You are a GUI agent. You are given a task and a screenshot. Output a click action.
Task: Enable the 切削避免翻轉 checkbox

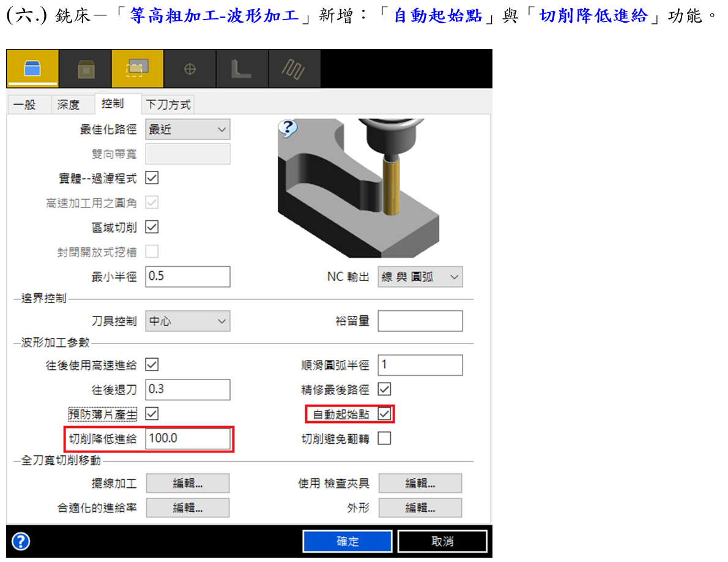pyautogui.click(x=384, y=438)
